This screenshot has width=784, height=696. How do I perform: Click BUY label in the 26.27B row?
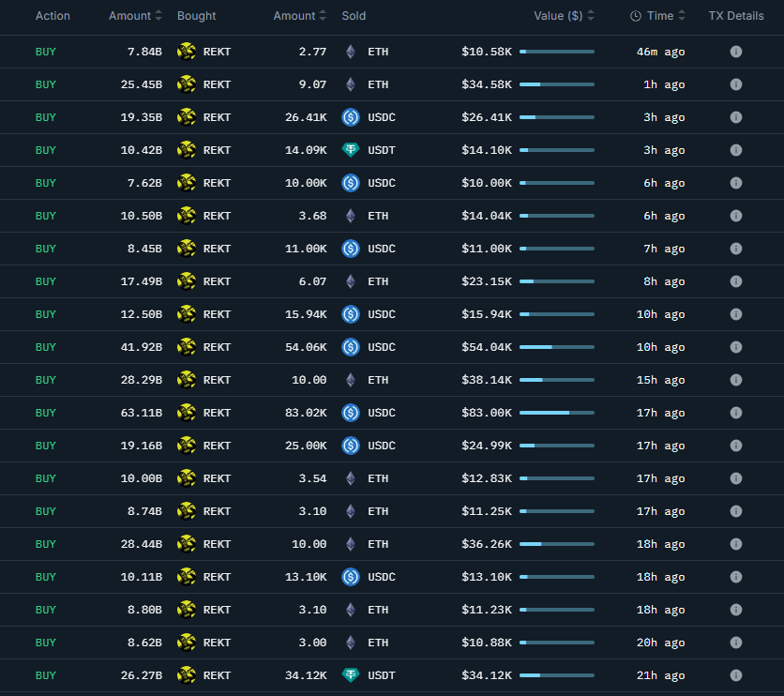click(46, 675)
